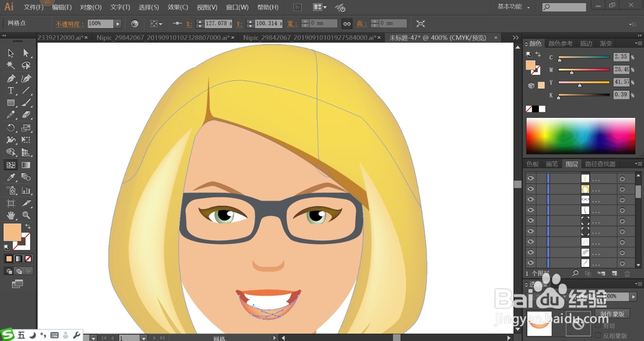Click the create new layer icon
Screen dimensions: 644x341
(614, 273)
